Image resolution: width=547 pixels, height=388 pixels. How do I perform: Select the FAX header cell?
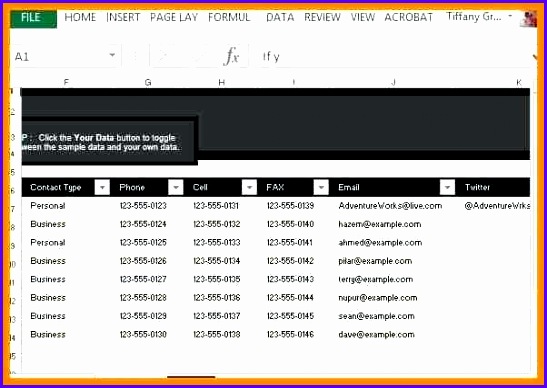(x=275, y=187)
